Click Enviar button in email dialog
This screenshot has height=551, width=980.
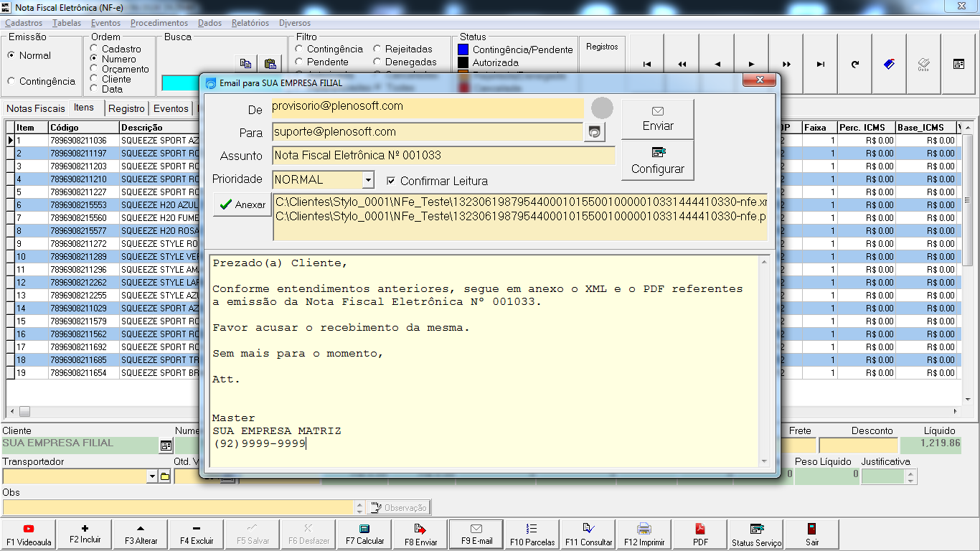[658, 119]
